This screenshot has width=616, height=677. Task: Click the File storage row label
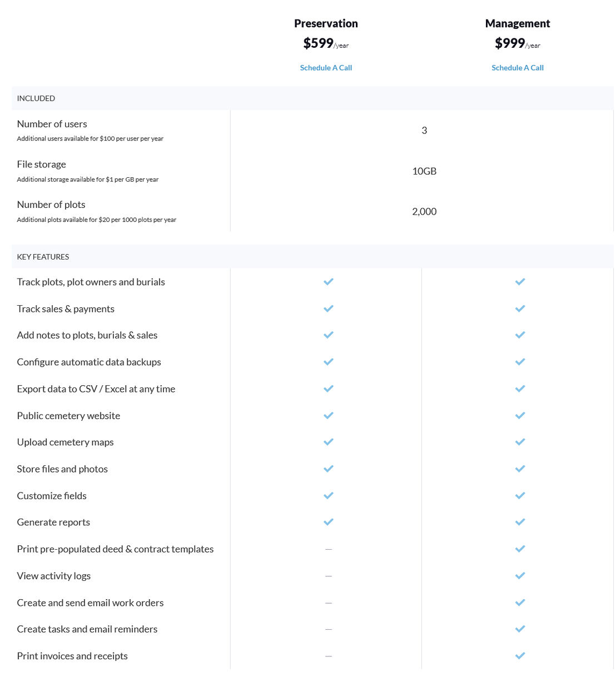pyautogui.click(x=41, y=164)
